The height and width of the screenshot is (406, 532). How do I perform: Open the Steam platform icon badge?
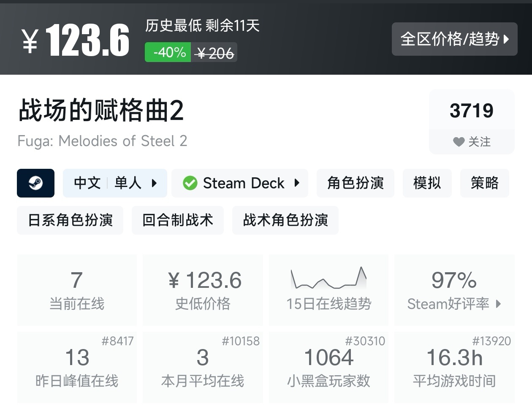(x=35, y=183)
